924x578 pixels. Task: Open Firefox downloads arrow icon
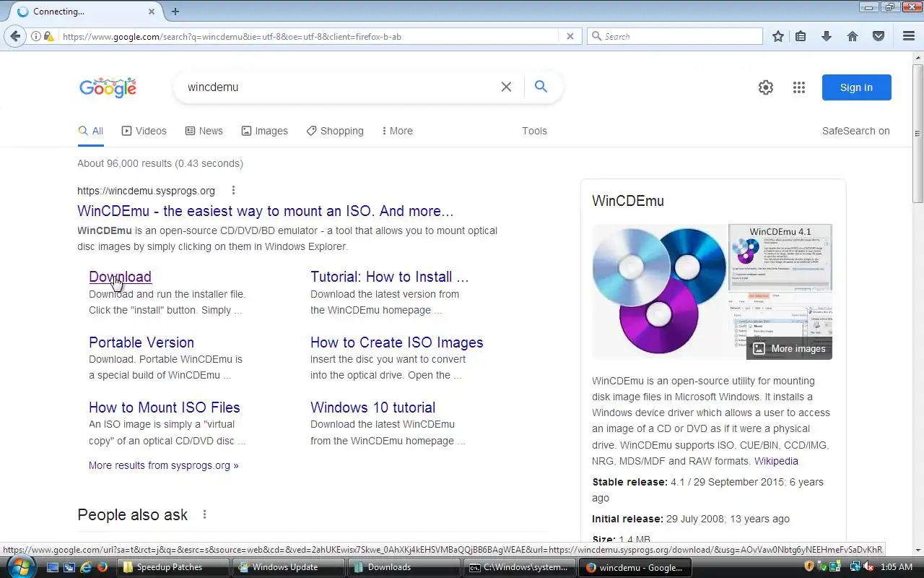(x=827, y=36)
